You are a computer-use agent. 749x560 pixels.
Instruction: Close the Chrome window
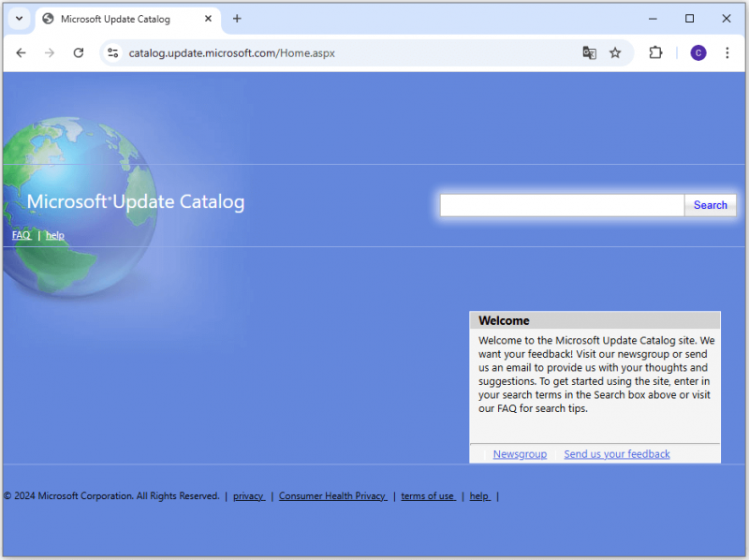(x=727, y=19)
